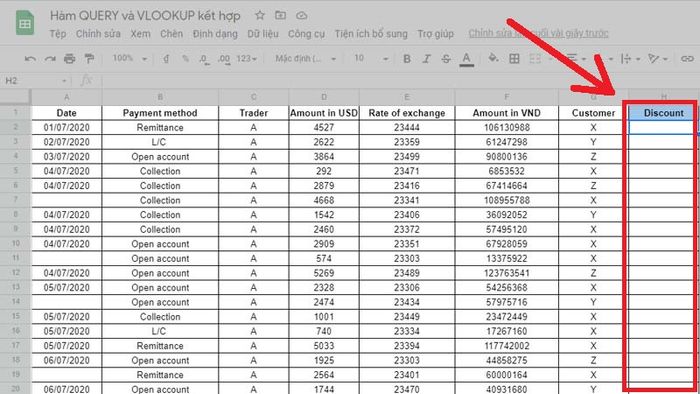Toggle italic formatting
The height and width of the screenshot is (394, 700).
tap(426, 58)
